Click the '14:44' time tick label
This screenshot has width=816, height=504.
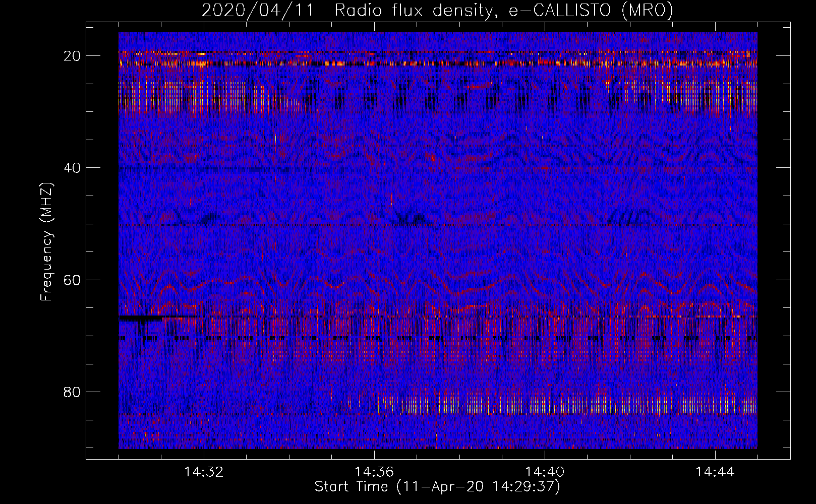pos(715,472)
